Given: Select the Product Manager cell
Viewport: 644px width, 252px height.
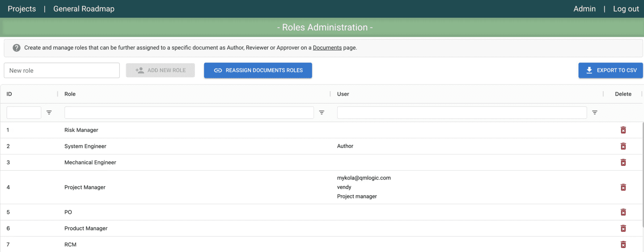Looking at the screenshot, I should (x=86, y=228).
